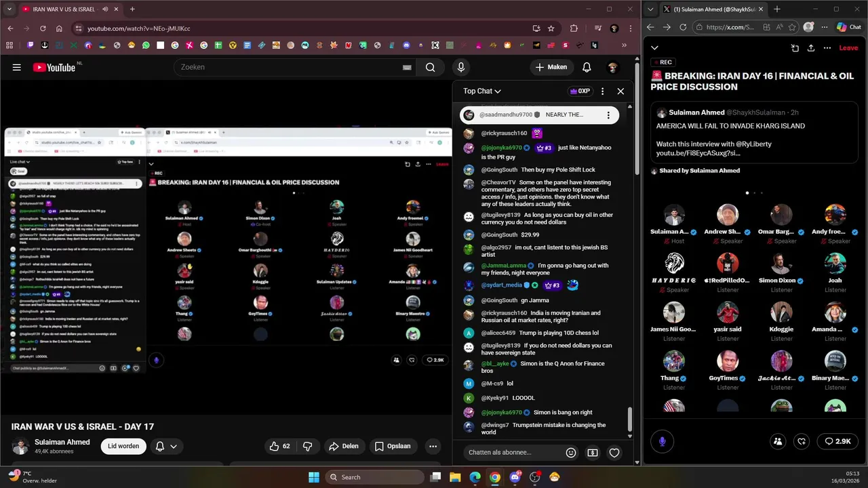Open the YouTube account avatar menu
This screenshot has height=488, width=868.
tap(612, 67)
